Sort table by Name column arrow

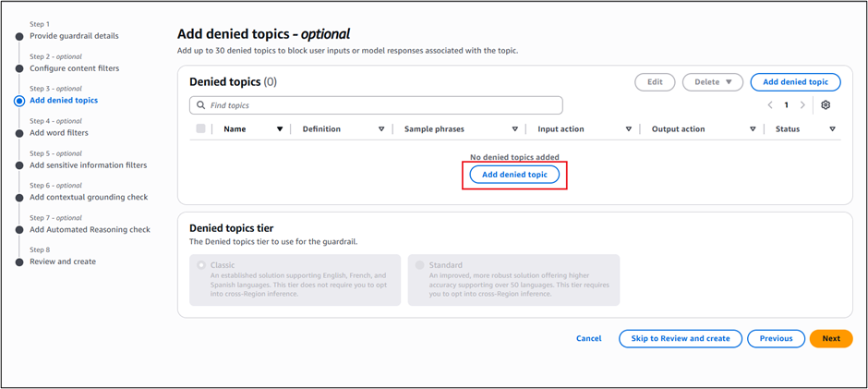coord(280,129)
